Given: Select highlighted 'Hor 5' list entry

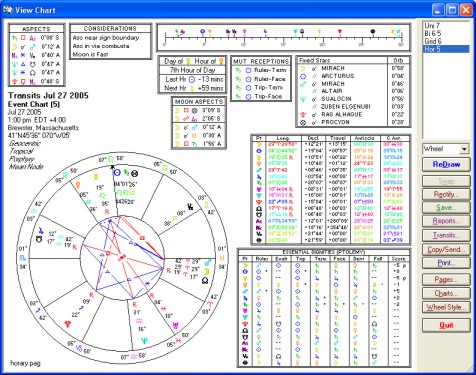Looking at the screenshot, I should (x=446, y=49).
